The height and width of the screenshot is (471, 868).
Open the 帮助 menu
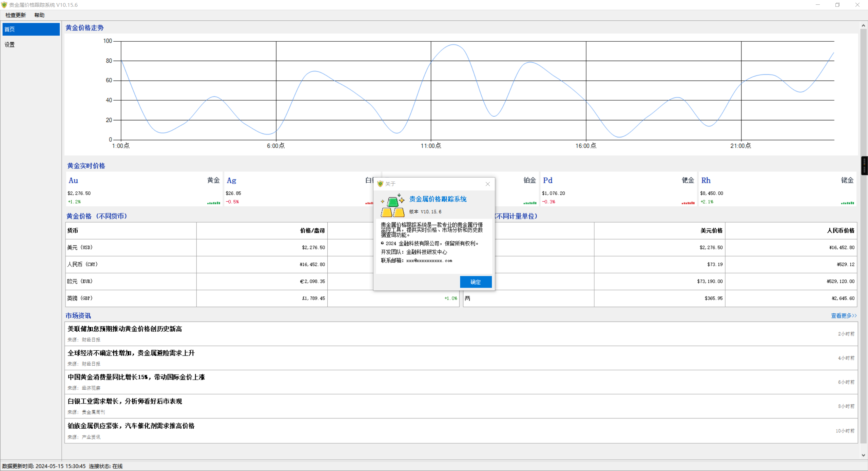pos(39,15)
